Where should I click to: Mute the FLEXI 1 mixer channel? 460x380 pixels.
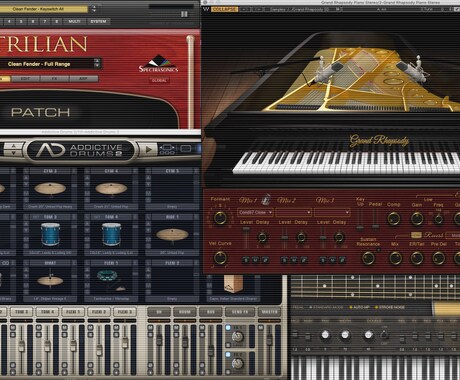(x=65, y=327)
